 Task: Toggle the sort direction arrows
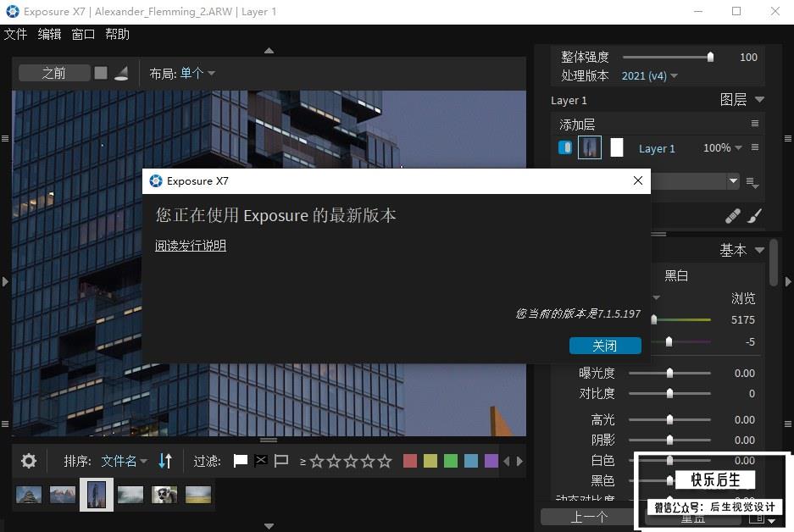(x=165, y=461)
